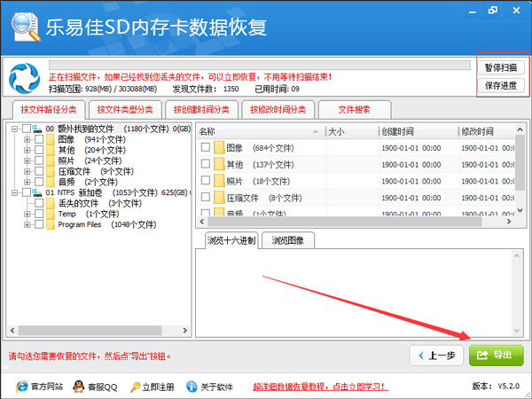Check the 丢失的文件 (3个文件) checkbox
532x399 pixels.
coord(39,203)
